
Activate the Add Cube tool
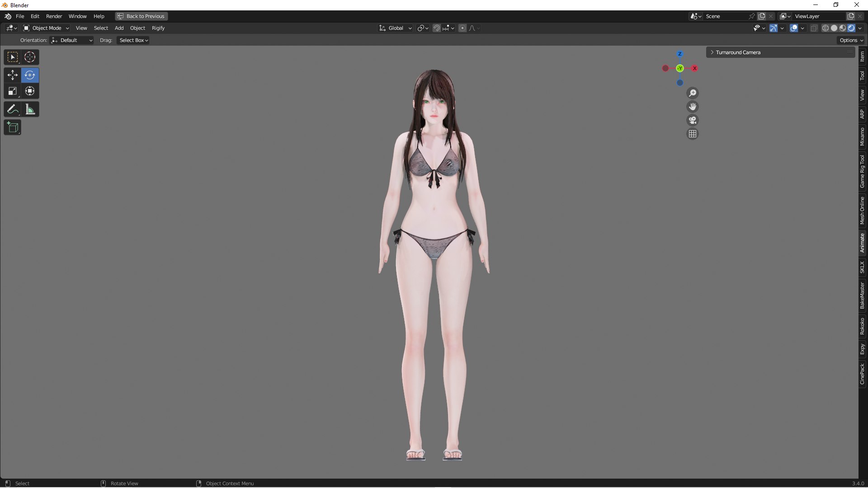(x=13, y=127)
